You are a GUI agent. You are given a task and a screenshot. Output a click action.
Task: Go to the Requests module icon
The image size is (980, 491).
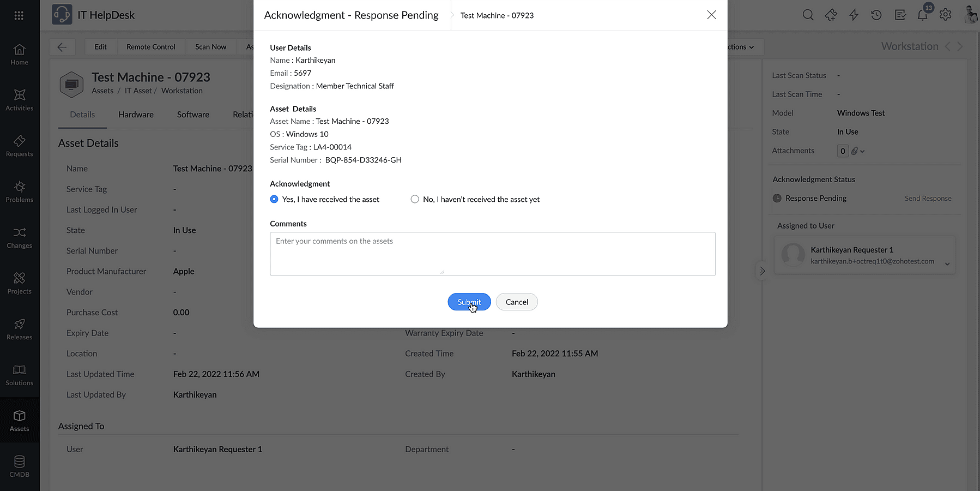click(19, 146)
